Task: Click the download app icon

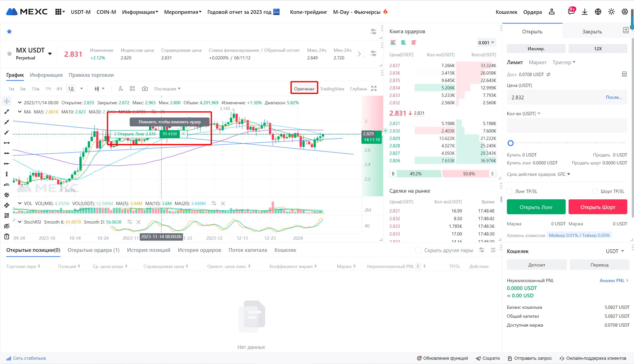Action: pyautogui.click(x=584, y=12)
